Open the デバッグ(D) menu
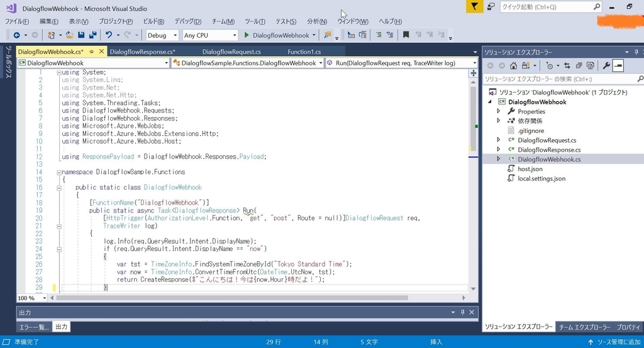The height and width of the screenshot is (348, 644). 187,21
